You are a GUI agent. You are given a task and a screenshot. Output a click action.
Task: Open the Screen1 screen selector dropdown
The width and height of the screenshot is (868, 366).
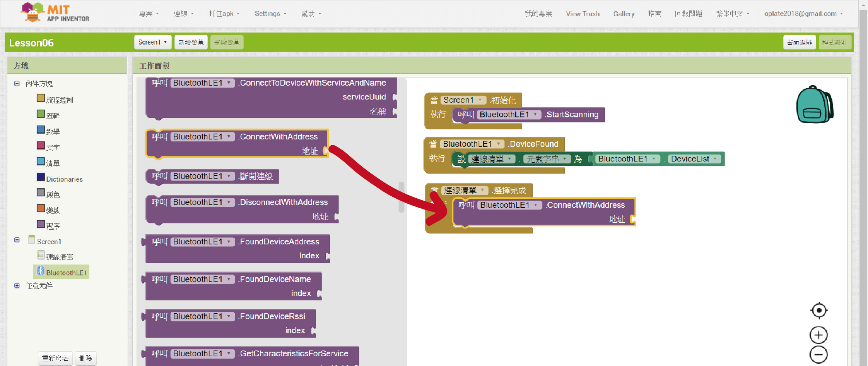pos(152,42)
